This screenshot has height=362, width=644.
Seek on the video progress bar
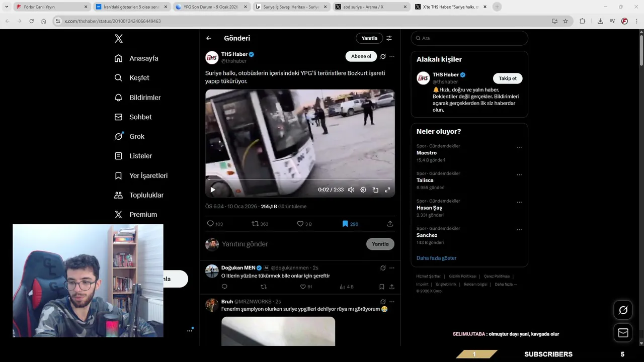(300, 179)
